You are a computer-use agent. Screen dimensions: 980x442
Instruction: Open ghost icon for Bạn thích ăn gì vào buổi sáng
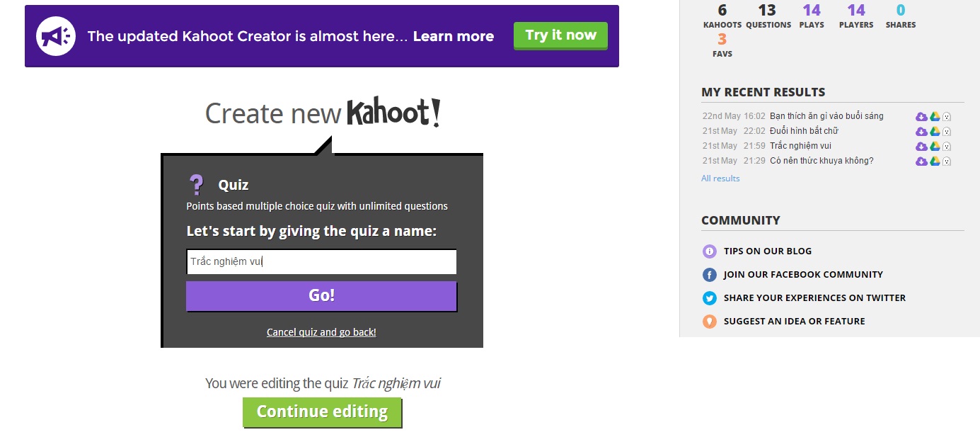pyautogui.click(x=947, y=117)
